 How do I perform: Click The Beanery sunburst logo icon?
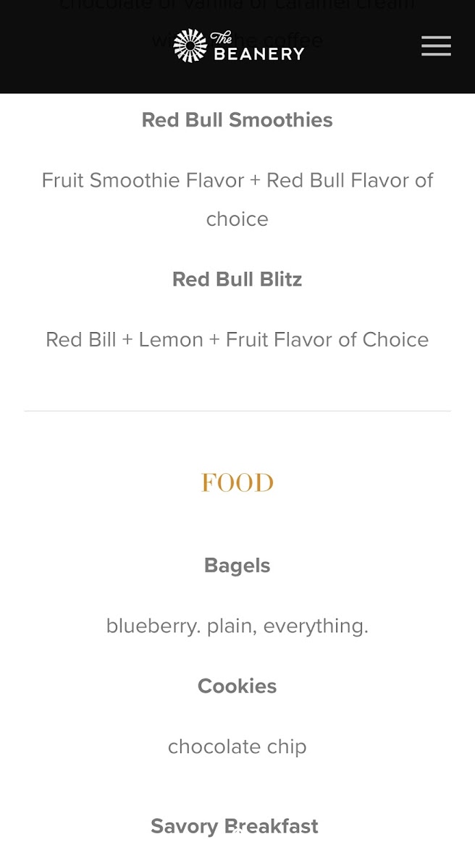tap(190, 46)
